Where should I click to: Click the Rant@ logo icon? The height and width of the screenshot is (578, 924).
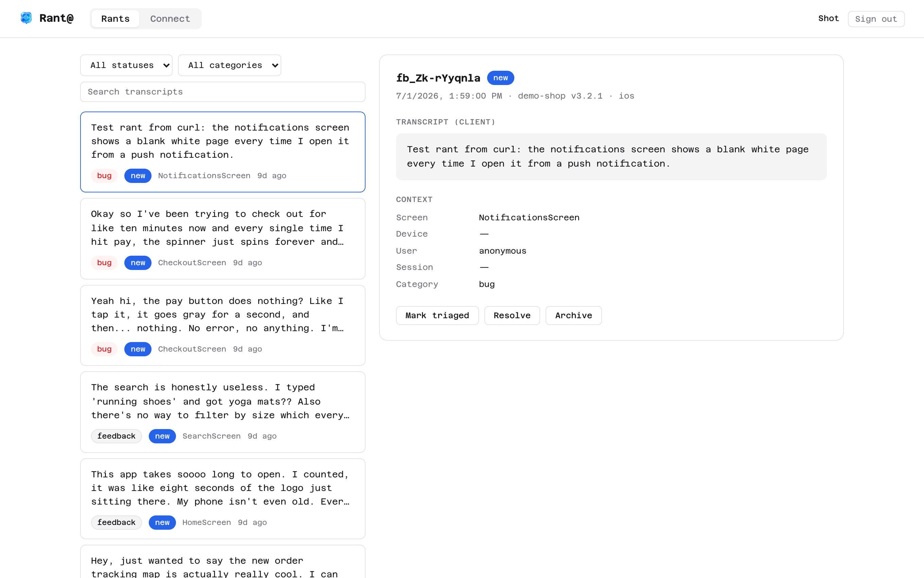click(x=26, y=18)
